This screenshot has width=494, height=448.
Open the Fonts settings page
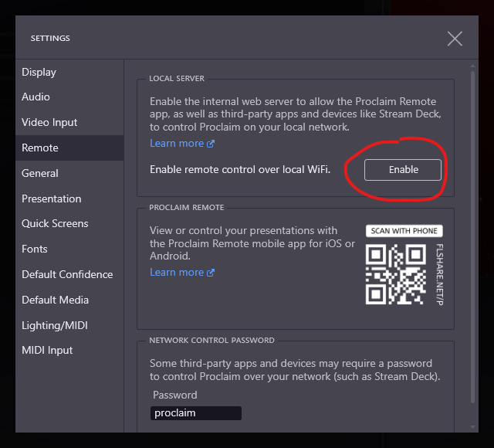click(35, 249)
